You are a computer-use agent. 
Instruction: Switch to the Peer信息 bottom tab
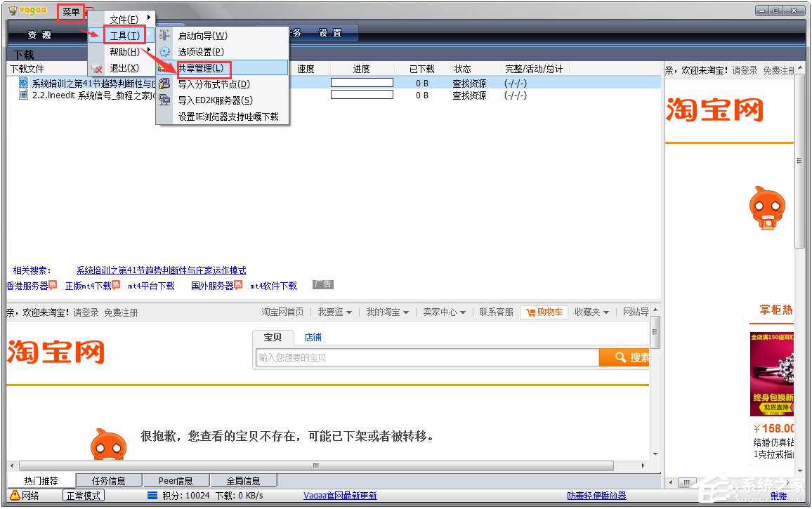[176, 481]
